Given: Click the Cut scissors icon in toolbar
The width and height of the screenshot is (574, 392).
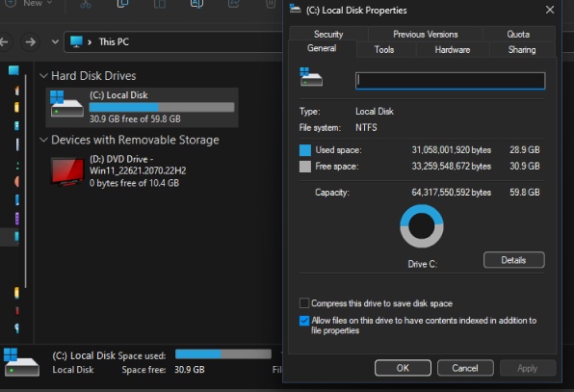Looking at the screenshot, I should (86, 4).
